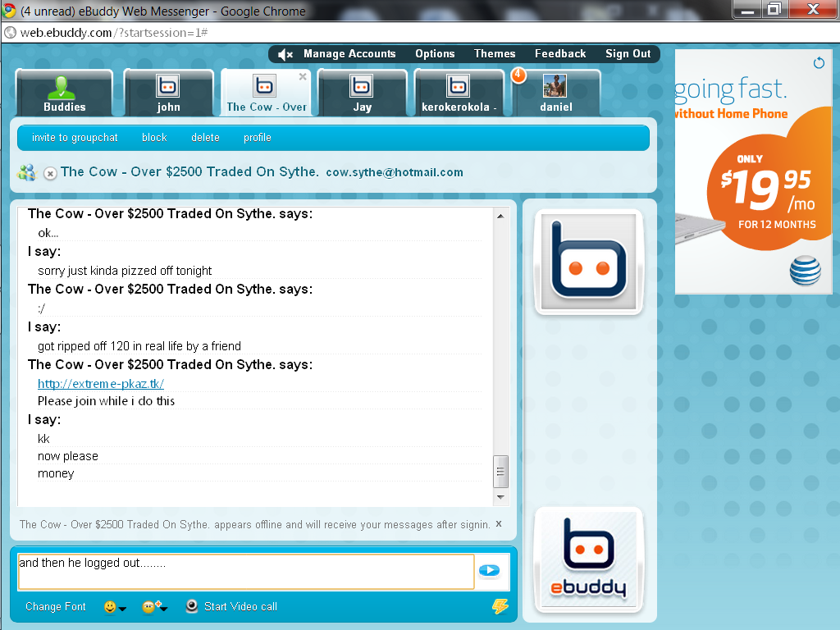Click the ad refresh arrow icon
Image resolution: width=840 pixels, height=630 pixels.
[819, 62]
